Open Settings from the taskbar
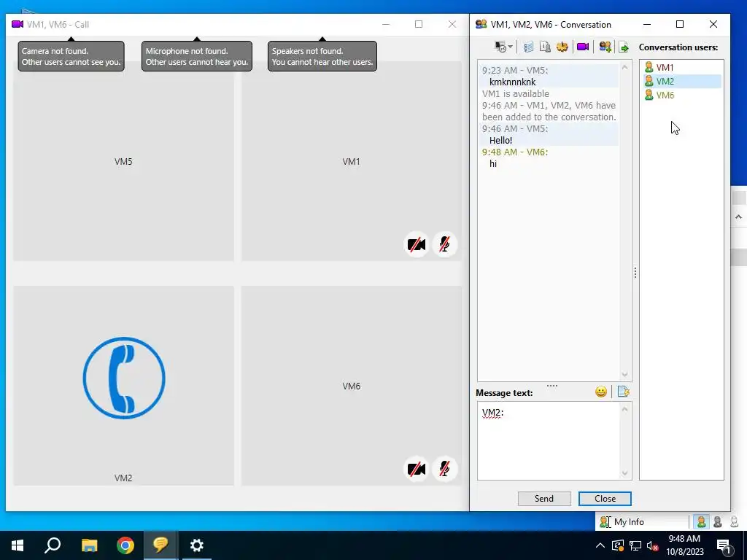 197,545
